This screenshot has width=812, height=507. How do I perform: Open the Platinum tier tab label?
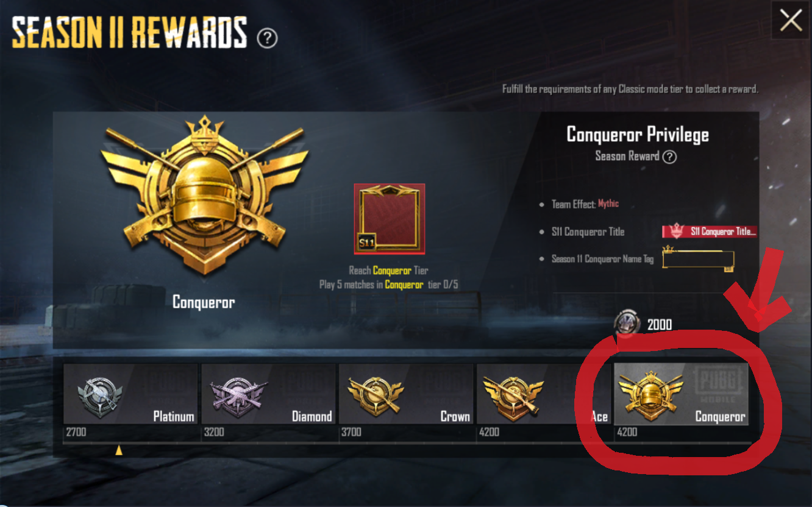click(174, 416)
